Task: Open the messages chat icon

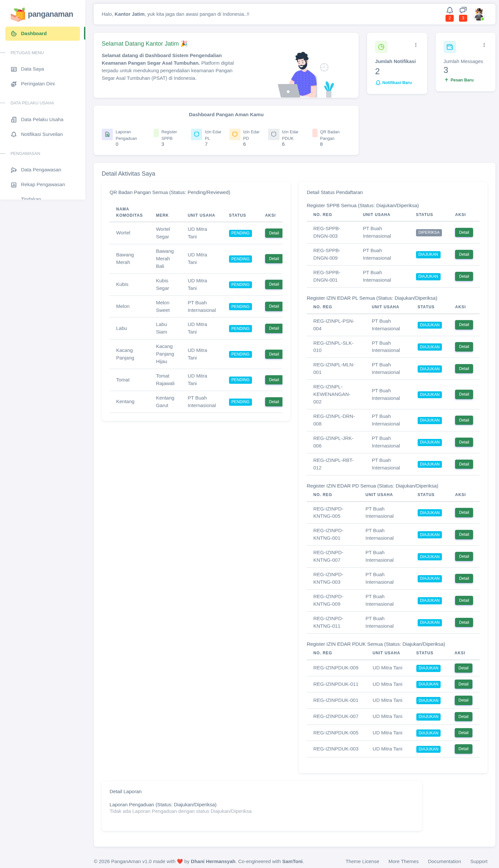Action: pyautogui.click(x=463, y=10)
